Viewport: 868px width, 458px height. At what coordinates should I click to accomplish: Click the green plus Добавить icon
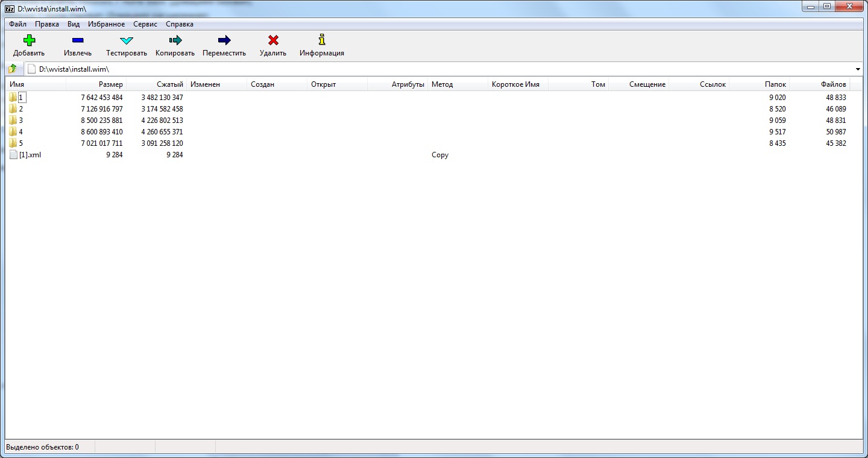29,40
